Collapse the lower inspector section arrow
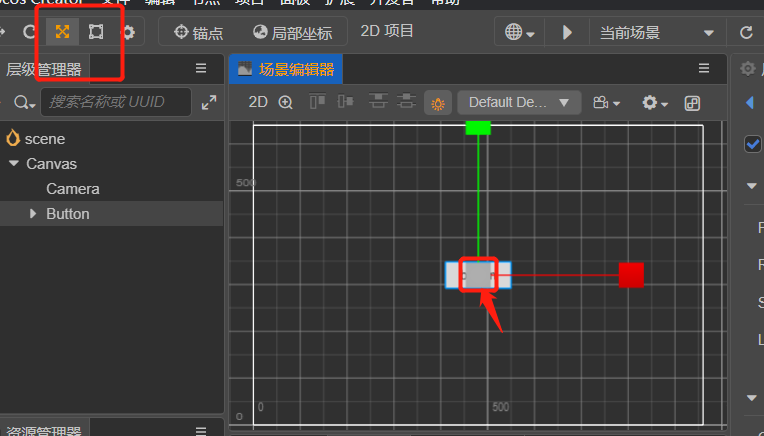764x436 pixels. 752,398
